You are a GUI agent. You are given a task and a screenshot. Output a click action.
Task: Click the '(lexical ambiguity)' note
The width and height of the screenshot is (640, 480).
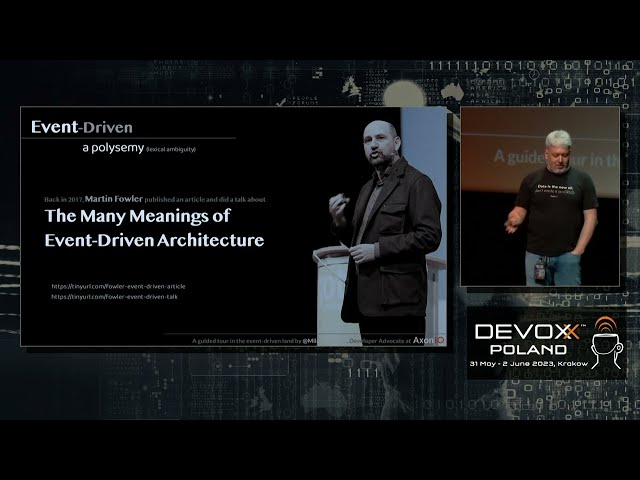171,149
